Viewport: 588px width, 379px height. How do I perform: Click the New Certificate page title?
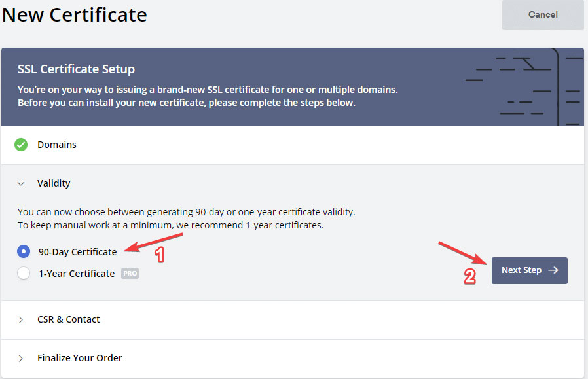click(74, 14)
